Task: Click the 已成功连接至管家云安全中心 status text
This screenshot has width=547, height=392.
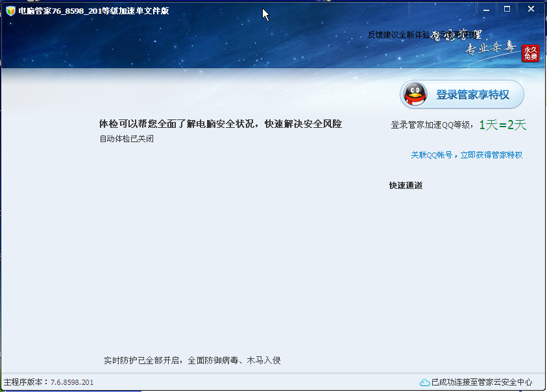Action: 481,382
